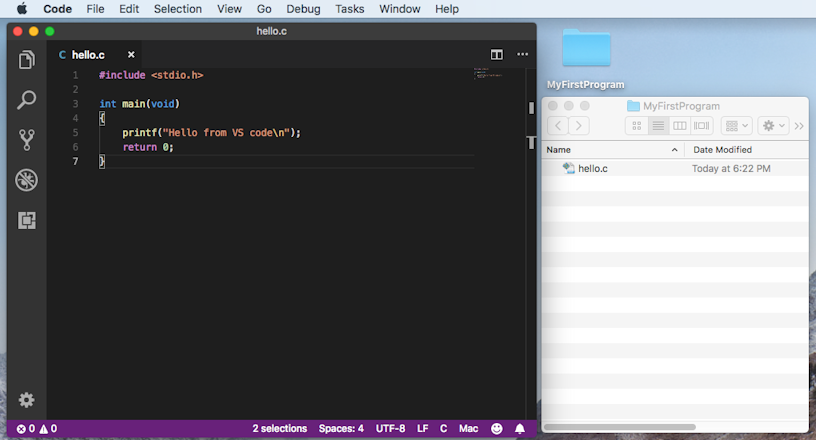The width and height of the screenshot is (816, 440).
Task: Open the Debug menu
Action: click(303, 9)
